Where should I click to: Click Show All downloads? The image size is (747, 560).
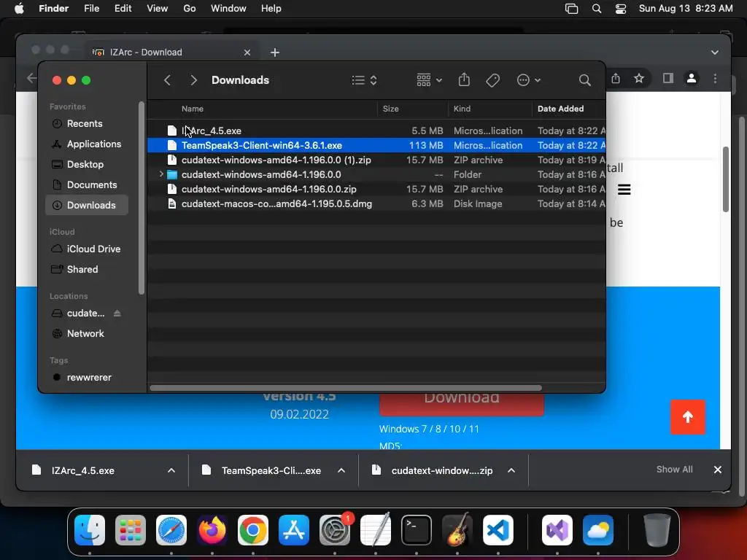click(x=674, y=470)
